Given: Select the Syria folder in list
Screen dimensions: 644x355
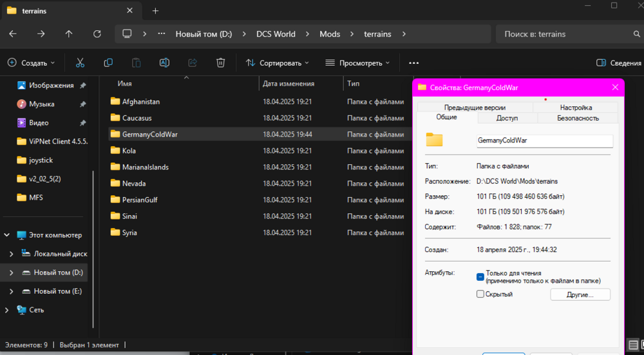Looking at the screenshot, I should (x=129, y=233).
